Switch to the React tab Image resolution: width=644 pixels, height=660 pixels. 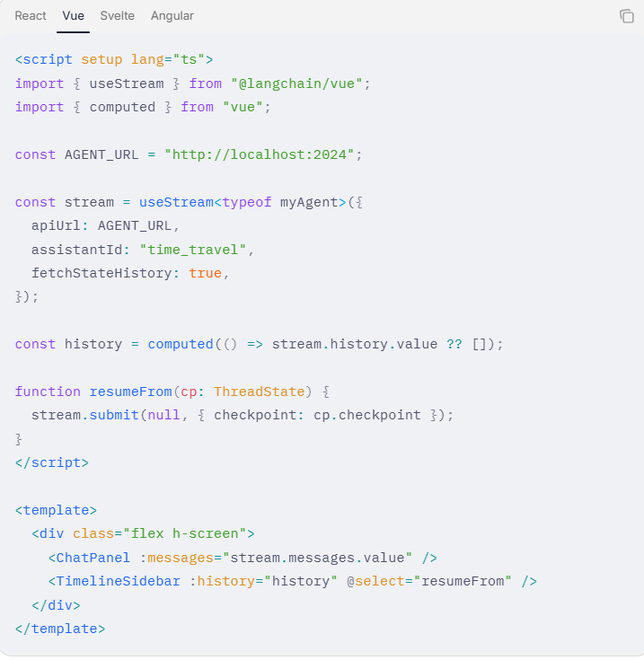[x=31, y=16]
